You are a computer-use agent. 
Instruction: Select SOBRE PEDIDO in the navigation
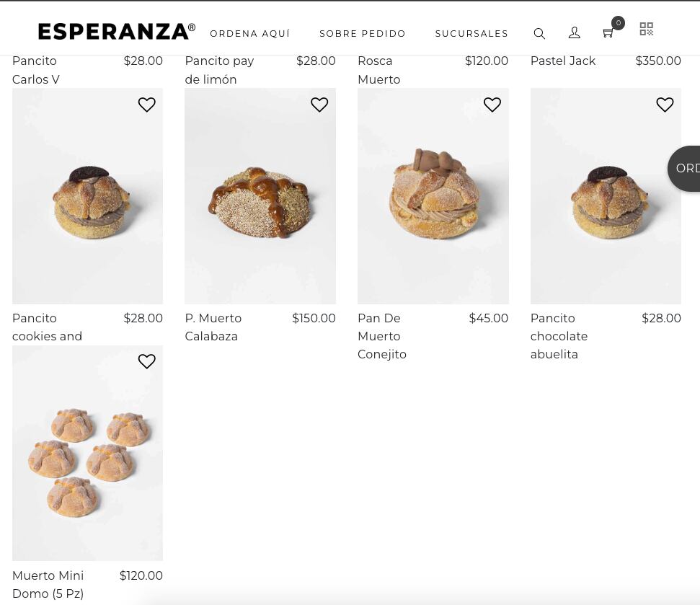[363, 33]
